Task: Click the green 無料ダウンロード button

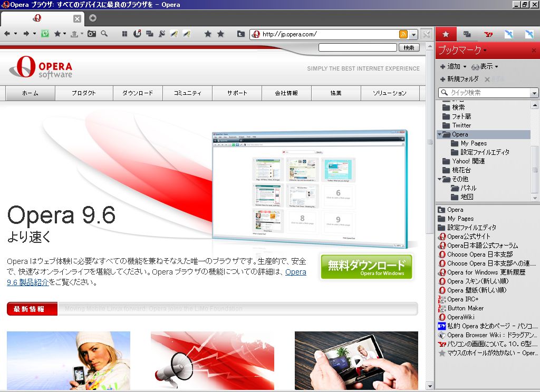Action: pyautogui.click(x=366, y=267)
